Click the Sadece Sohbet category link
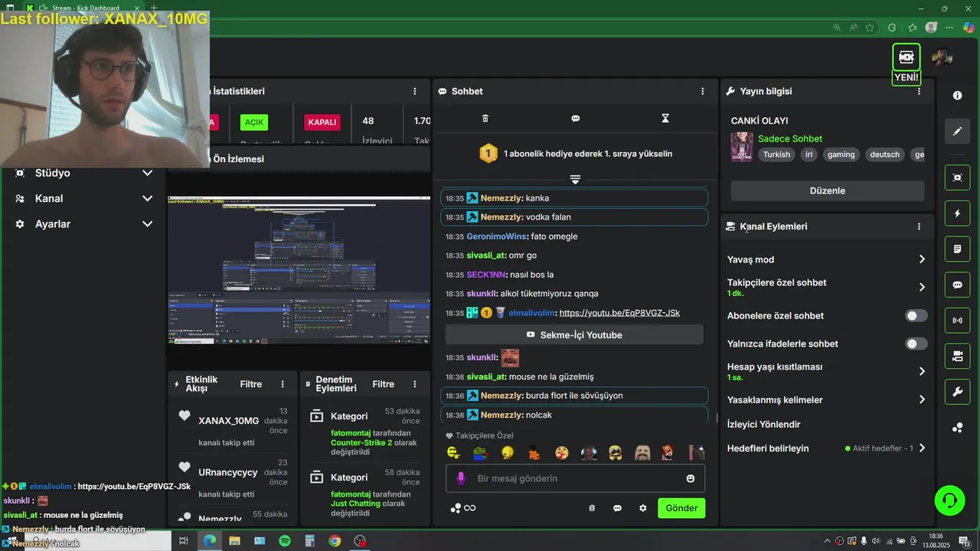Screen dimensions: 980x551 pos(790,139)
